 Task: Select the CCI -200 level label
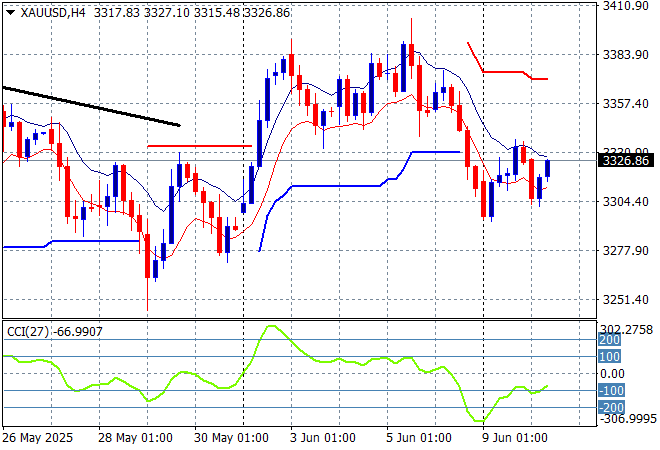[x=611, y=407]
